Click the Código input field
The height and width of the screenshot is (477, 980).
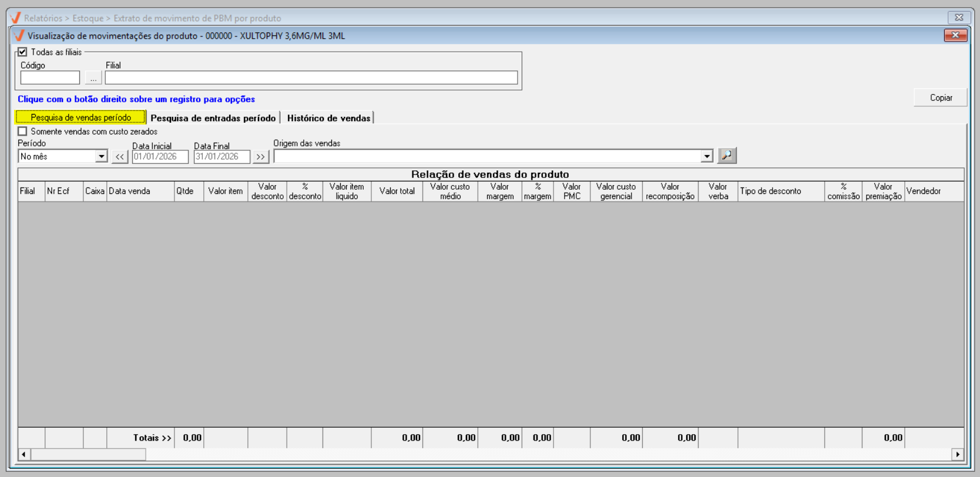(x=50, y=78)
